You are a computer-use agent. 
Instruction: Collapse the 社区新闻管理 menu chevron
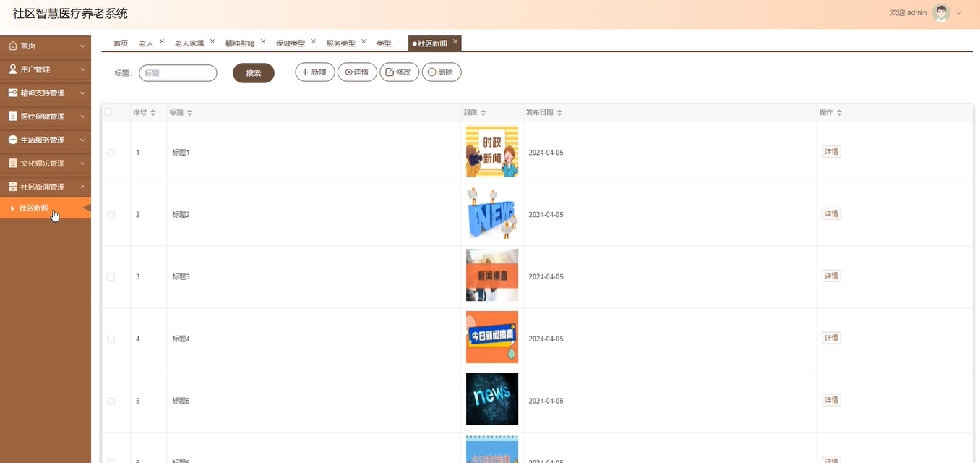(x=82, y=187)
